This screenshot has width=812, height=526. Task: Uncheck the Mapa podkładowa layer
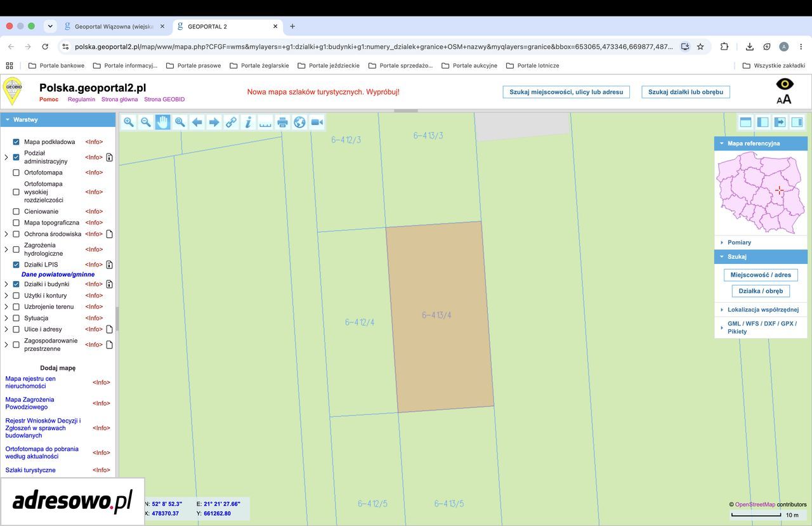click(x=16, y=141)
